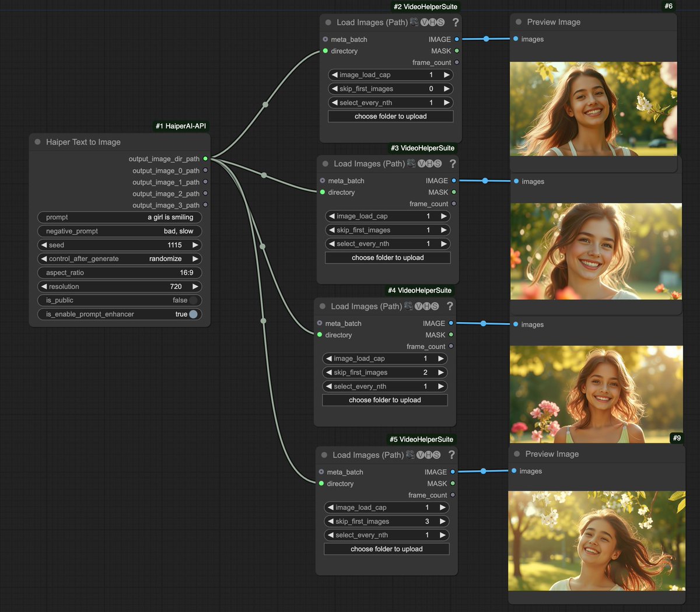Click frame_count output port on node #2
The image size is (700, 612).
tap(457, 62)
